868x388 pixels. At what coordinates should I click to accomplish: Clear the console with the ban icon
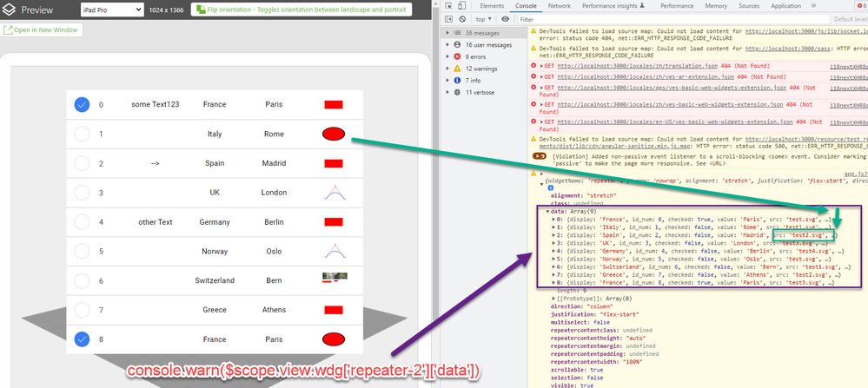point(461,19)
